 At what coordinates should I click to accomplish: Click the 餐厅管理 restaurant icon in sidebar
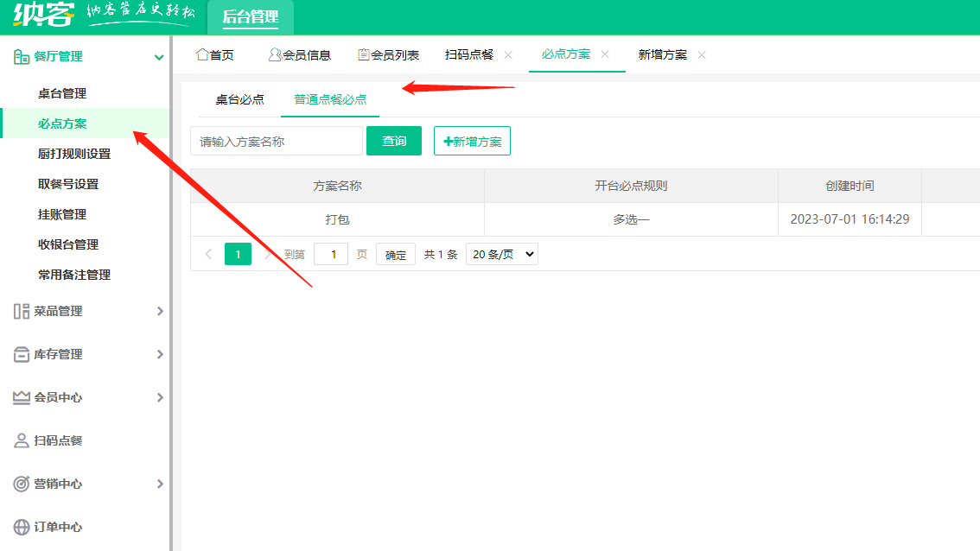pyautogui.click(x=22, y=57)
